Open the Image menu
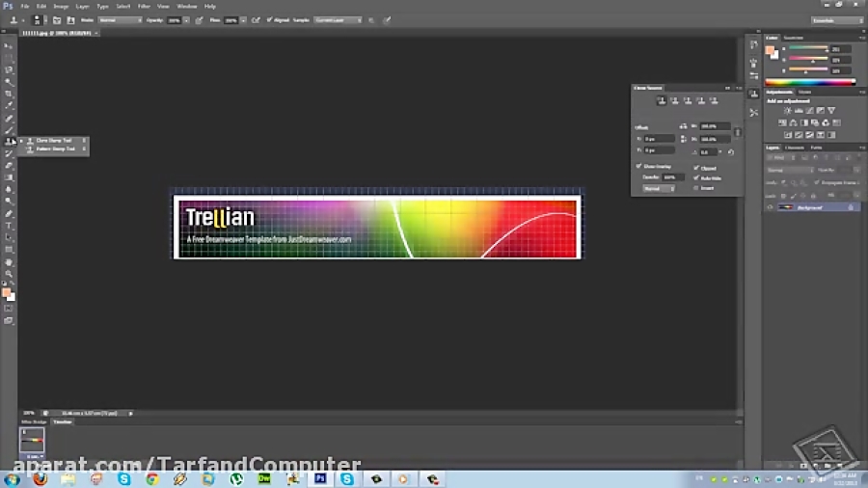The image size is (868, 488). coord(61,6)
